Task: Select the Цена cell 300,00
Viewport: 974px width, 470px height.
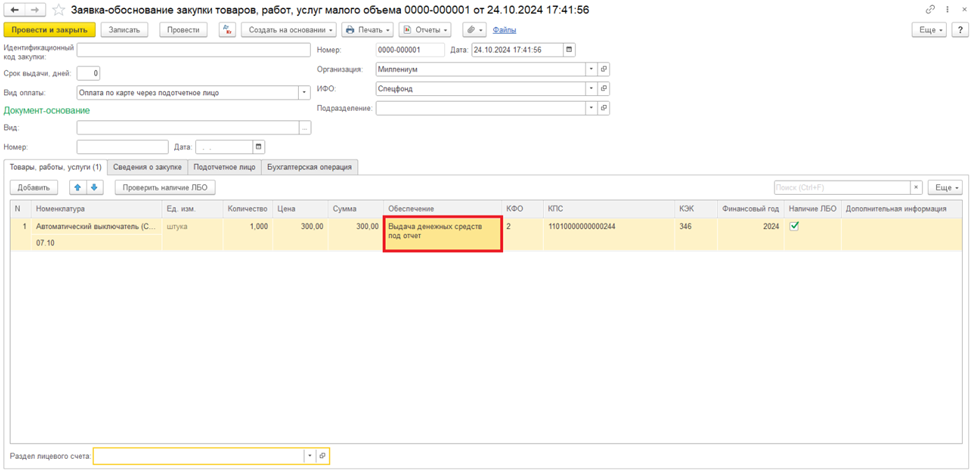Action: tap(301, 234)
